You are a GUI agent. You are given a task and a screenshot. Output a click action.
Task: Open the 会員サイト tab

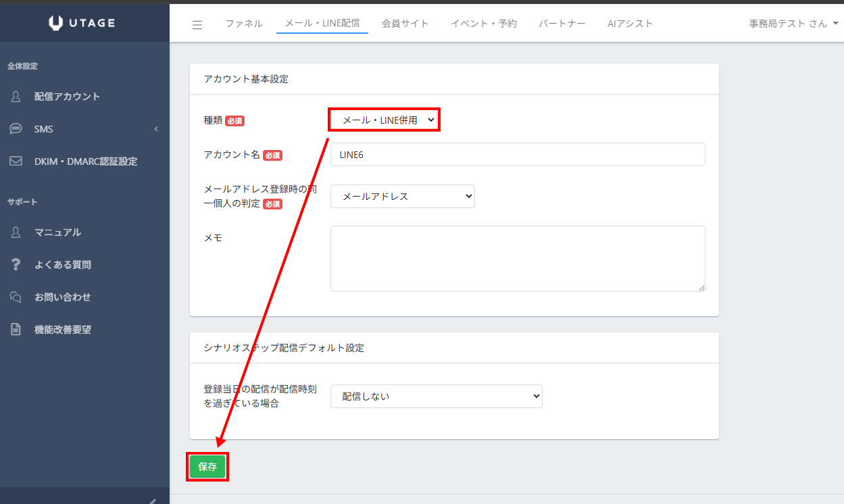405,24
